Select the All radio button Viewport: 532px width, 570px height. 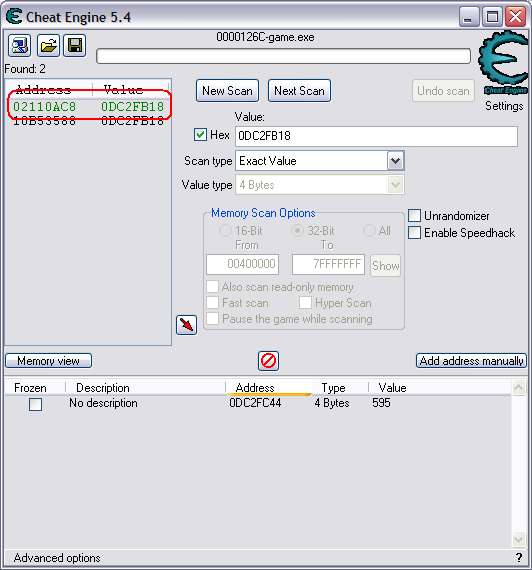[369, 230]
